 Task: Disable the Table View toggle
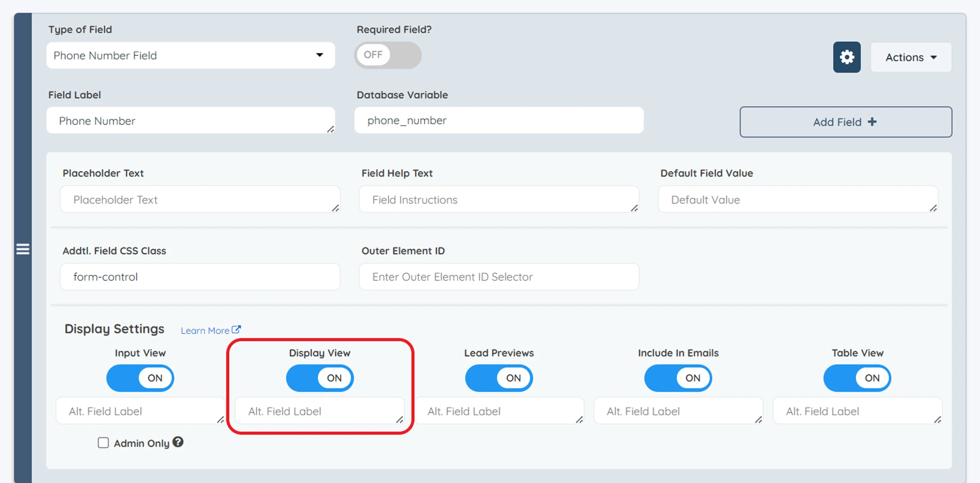click(x=857, y=378)
